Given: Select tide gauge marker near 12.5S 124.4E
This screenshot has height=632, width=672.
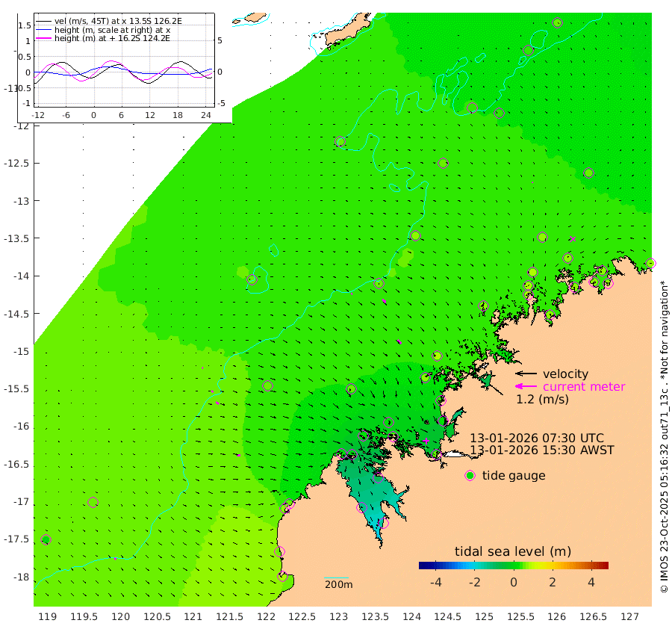Looking at the screenshot, I should coord(443,164).
